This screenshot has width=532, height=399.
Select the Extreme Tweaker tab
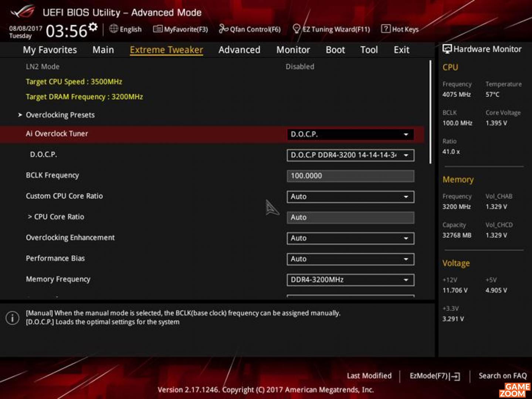click(166, 50)
